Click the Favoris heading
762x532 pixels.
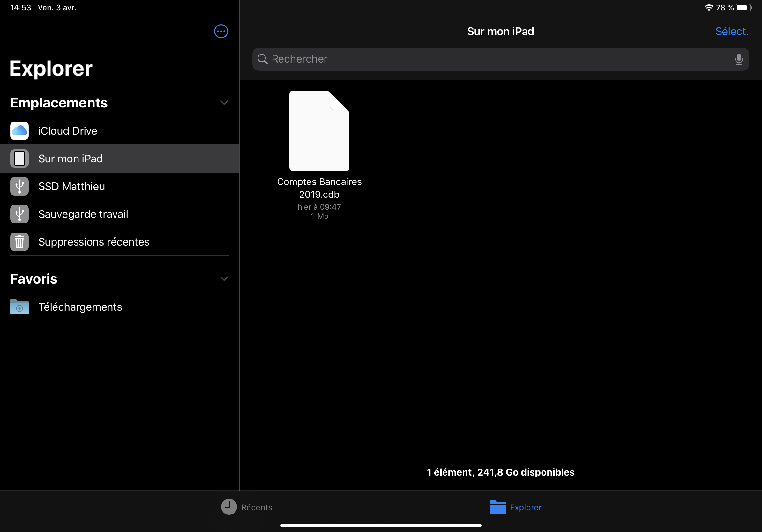[x=34, y=279]
